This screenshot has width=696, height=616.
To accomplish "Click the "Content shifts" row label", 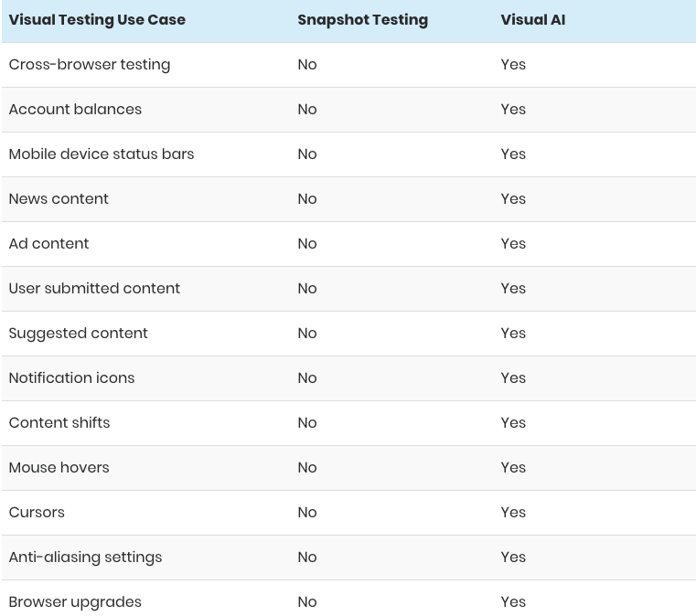I will pyautogui.click(x=59, y=422).
